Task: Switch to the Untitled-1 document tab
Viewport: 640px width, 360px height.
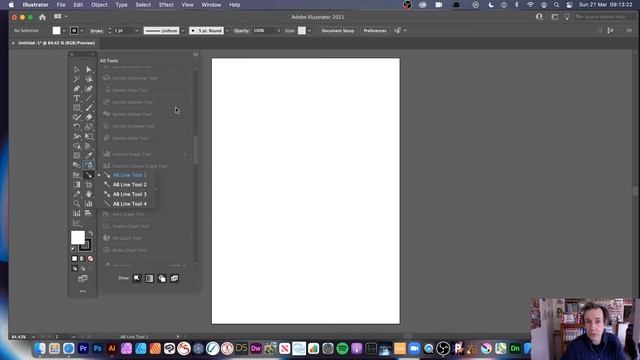Action: 56,43
